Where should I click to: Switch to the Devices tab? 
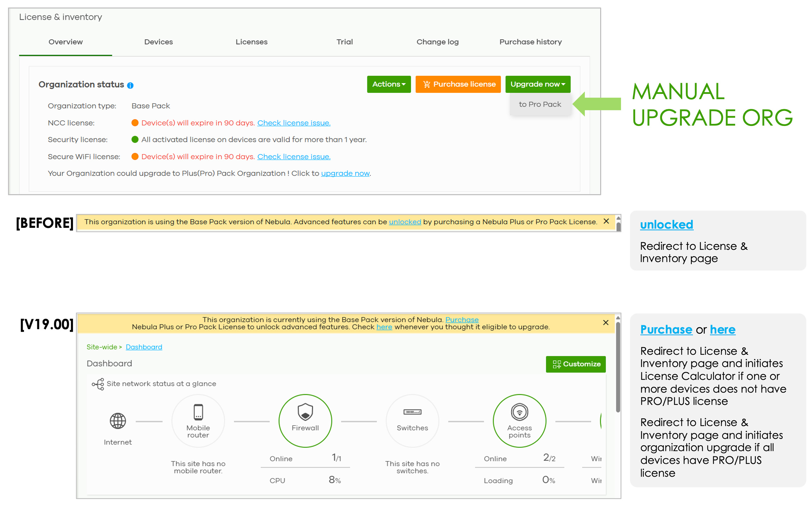point(158,42)
